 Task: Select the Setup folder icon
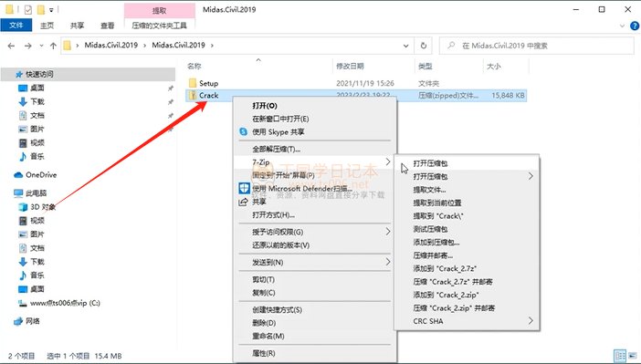tap(193, 83)
